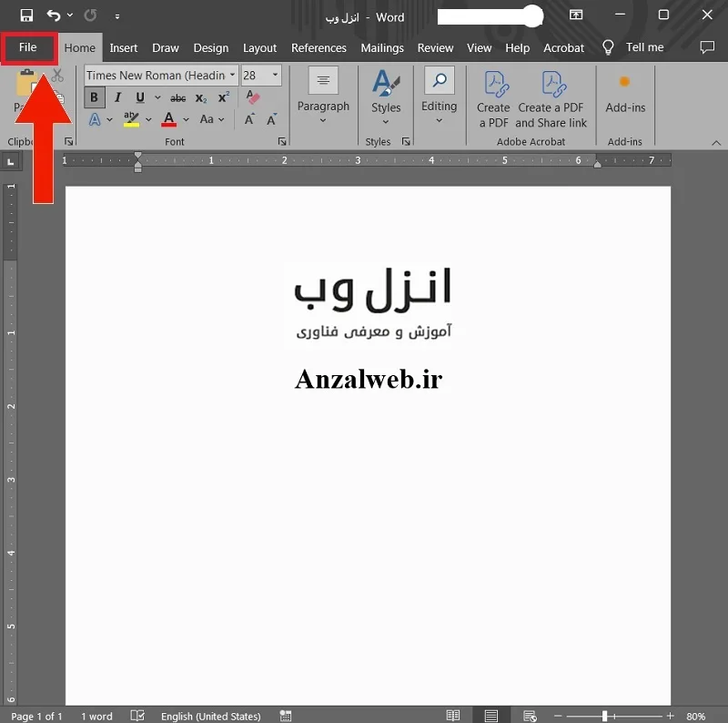
Task: Open the Mailings tab
Action: click(382, 48)
